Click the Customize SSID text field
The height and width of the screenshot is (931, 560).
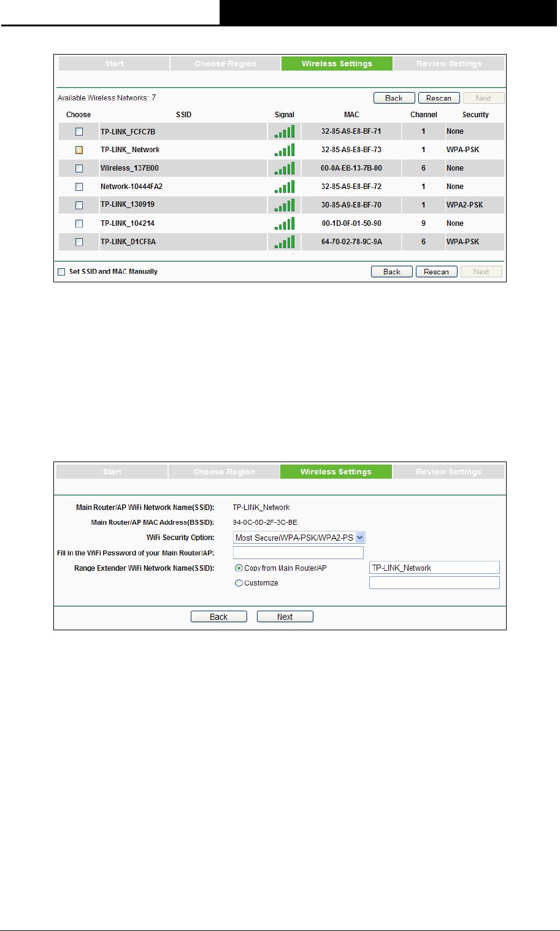click(x=434, y=583)
